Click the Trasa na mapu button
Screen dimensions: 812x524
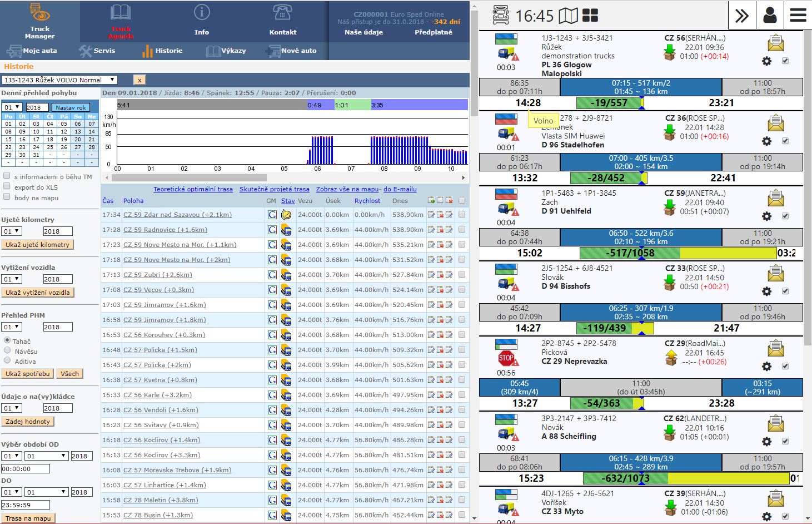coord(28,518)
